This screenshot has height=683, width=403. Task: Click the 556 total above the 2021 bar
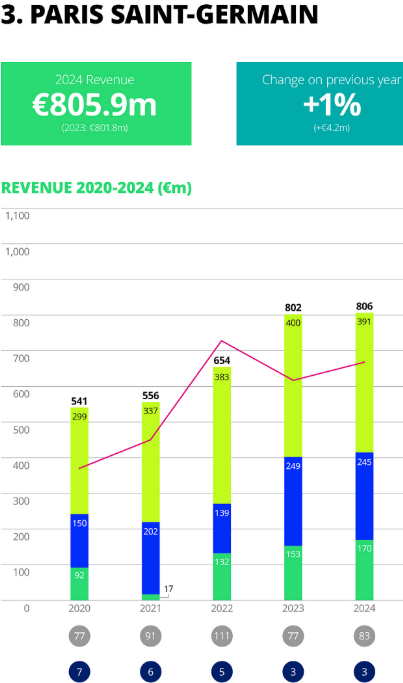(151, 396)
